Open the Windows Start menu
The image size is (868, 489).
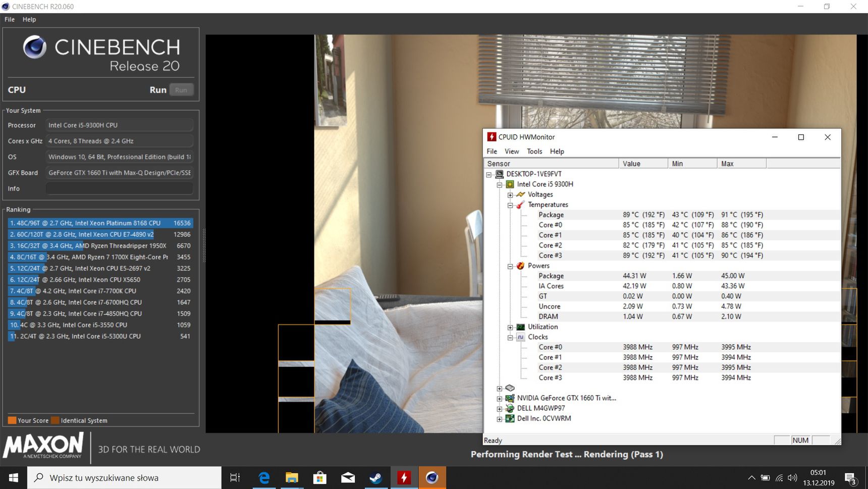pyautogui.click(x=14, y=477)
